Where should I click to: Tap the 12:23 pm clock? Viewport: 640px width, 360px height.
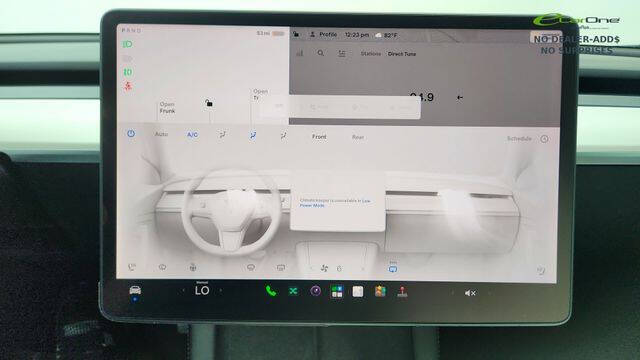357,35
